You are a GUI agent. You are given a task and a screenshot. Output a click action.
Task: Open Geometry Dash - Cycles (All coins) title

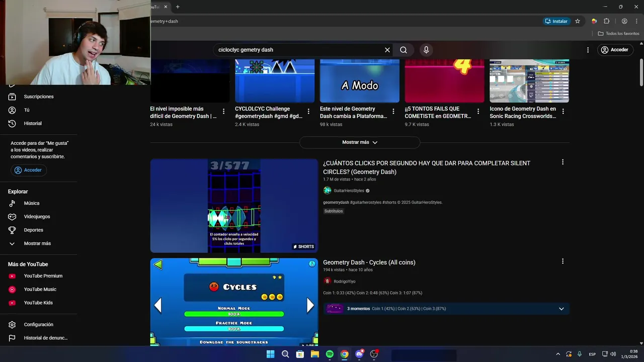(369, 262)
